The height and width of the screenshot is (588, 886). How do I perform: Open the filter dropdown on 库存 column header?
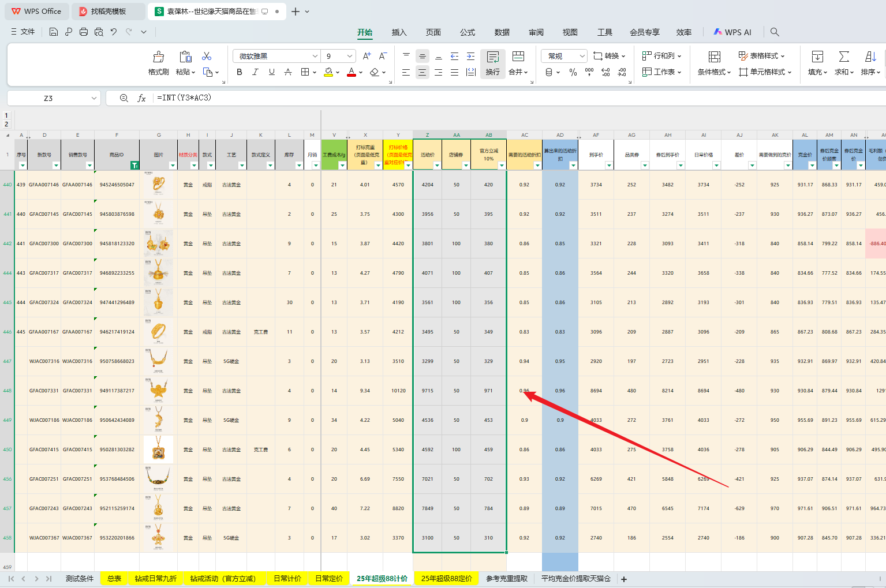(299, 166)
